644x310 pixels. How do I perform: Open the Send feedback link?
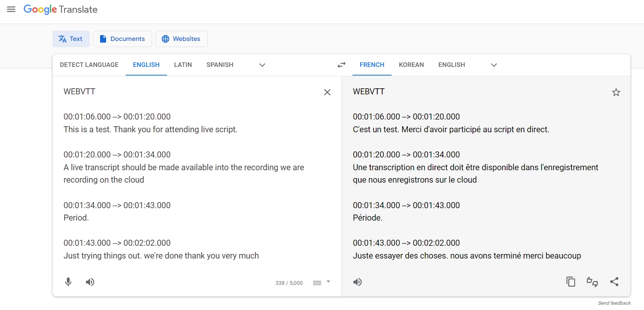click(614, 303)
